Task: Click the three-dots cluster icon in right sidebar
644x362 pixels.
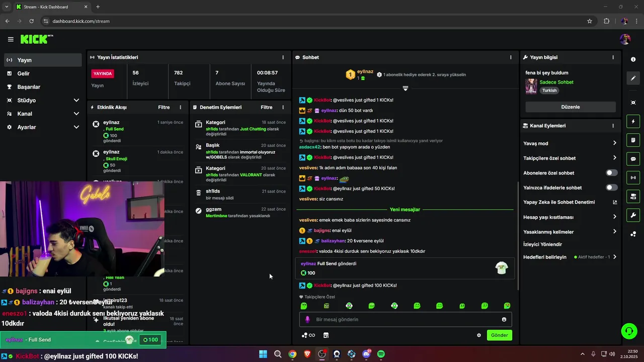Action: tap(633, 234)
